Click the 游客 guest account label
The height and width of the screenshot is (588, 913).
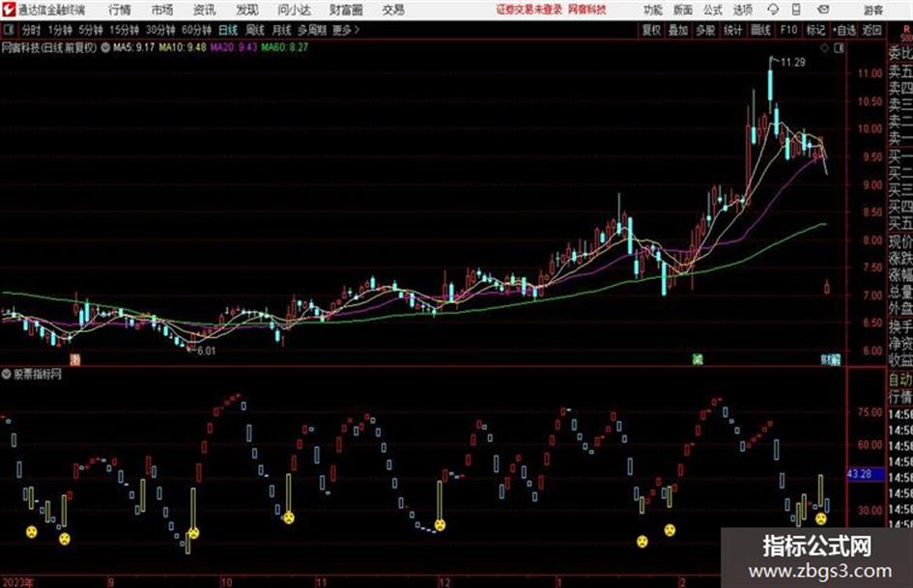pos(872,10)
